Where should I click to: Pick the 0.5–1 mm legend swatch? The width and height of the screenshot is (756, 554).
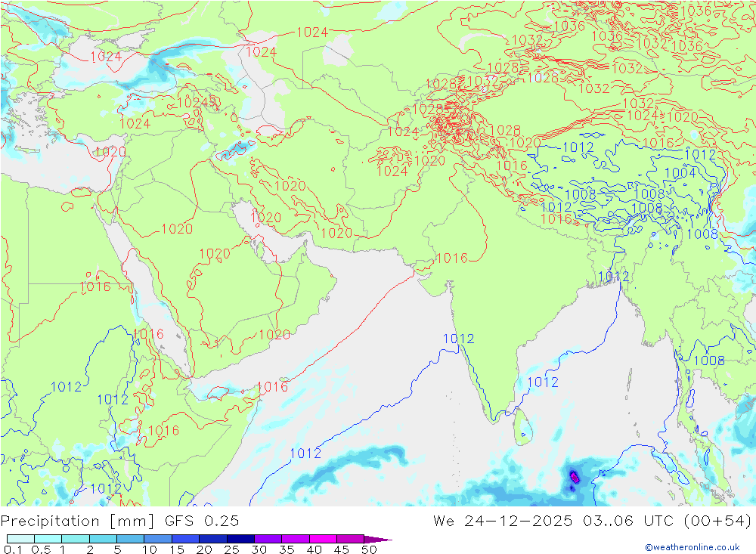[x=48, y=539]
